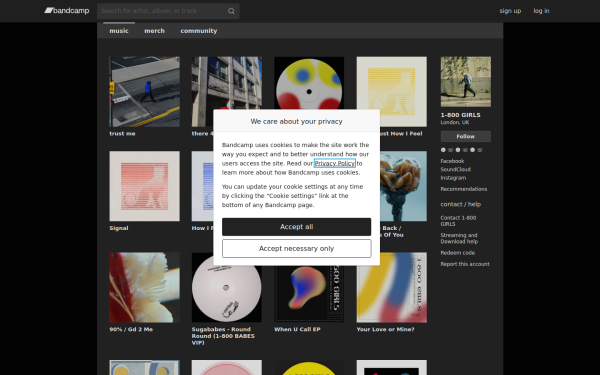Click Contact 1-800 GIRLS
The width and height of the screenshot is (600, 375).
[x=458, y=221]
